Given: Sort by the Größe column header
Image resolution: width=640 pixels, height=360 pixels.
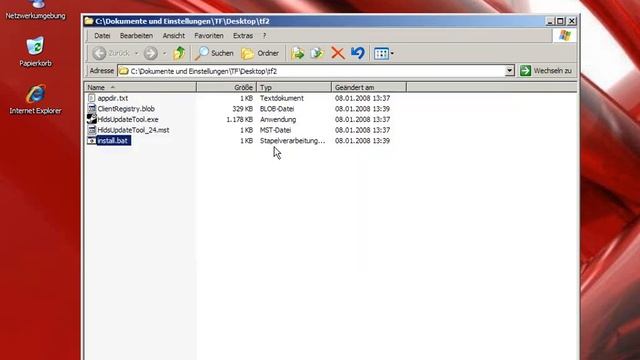Looking at the screenshot, I should click(227, 87).
